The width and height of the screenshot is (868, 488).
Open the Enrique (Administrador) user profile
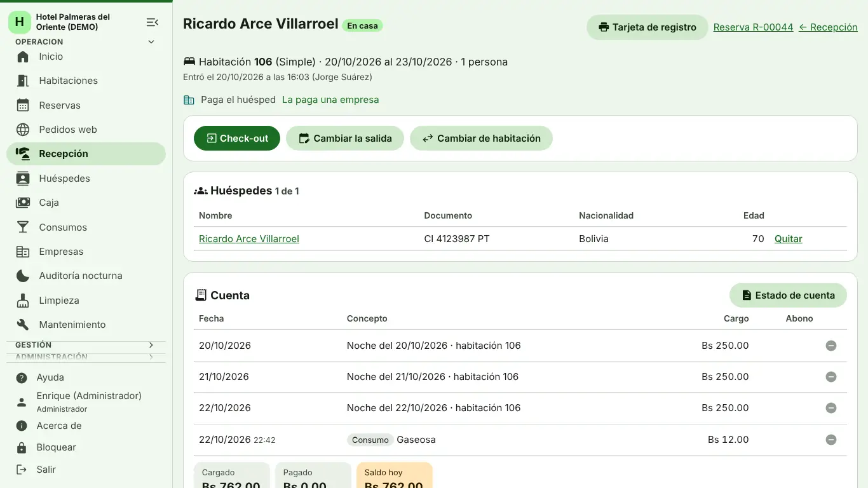[86, 402]
